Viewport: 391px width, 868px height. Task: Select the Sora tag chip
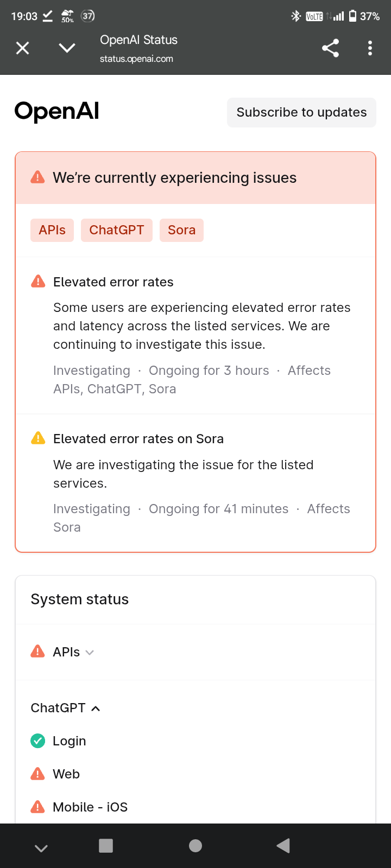point(181,230)
